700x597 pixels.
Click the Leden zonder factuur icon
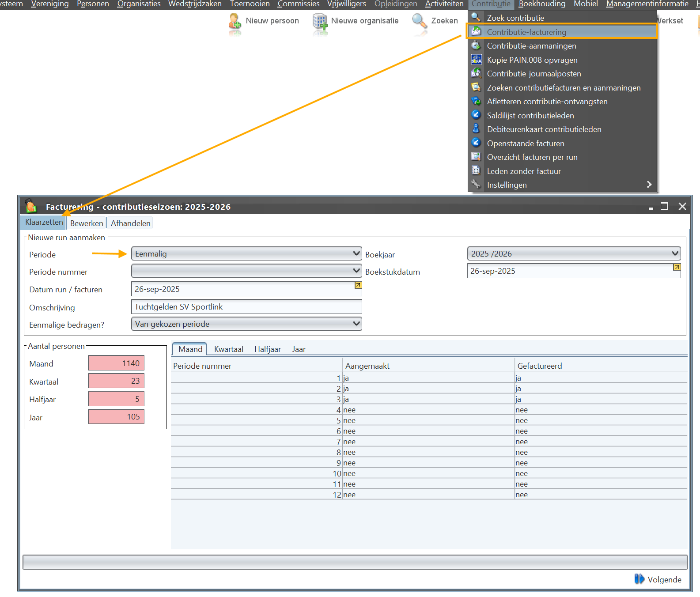(x=476, y=171)
